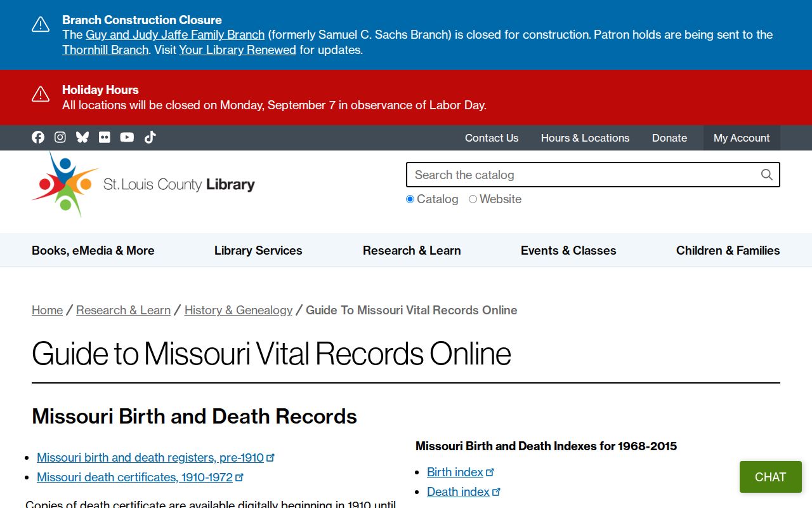Open the TikTok social icon
This screenshot has height=508, width=812.
[x=150, y=137]
